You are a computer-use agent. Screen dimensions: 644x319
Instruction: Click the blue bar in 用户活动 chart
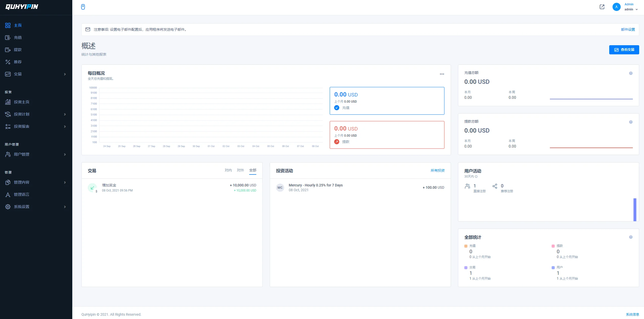pos(635,210)
